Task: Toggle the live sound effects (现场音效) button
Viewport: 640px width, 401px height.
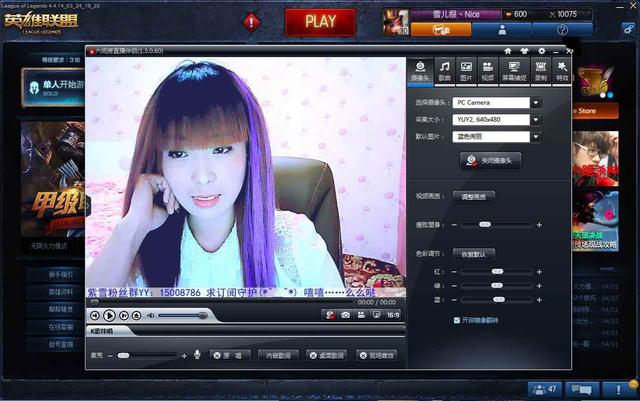Action: click(x=376, y=356)
